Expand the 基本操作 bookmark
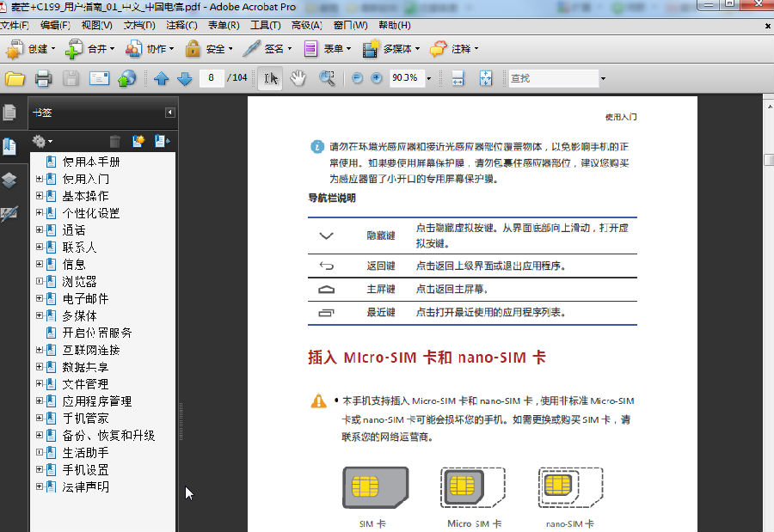774x532 pixels. tap(39, 197)
